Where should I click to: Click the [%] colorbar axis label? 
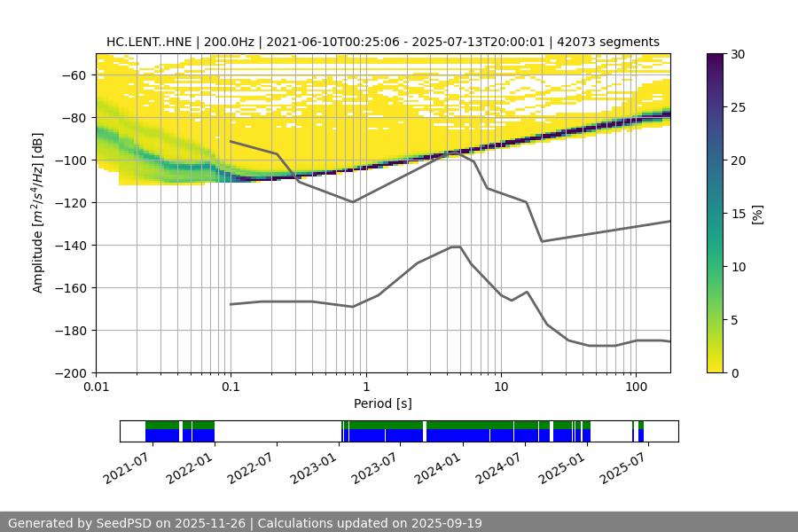(756, 214)
